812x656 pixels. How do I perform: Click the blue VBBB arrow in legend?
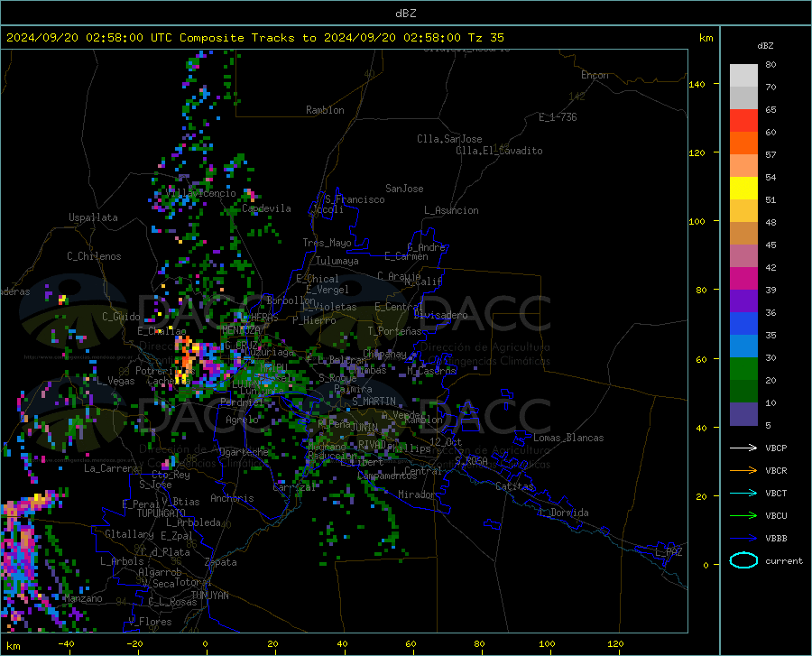[x=743, y=539]
